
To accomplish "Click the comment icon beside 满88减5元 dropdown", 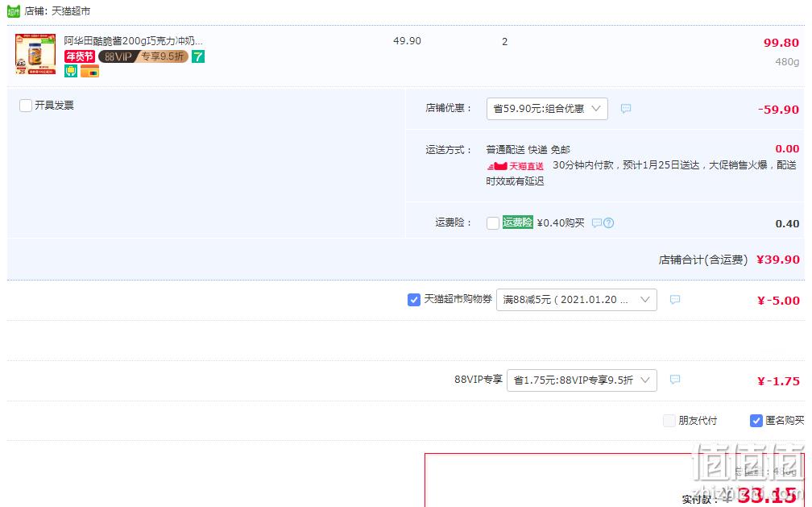I will pos(675,299).
